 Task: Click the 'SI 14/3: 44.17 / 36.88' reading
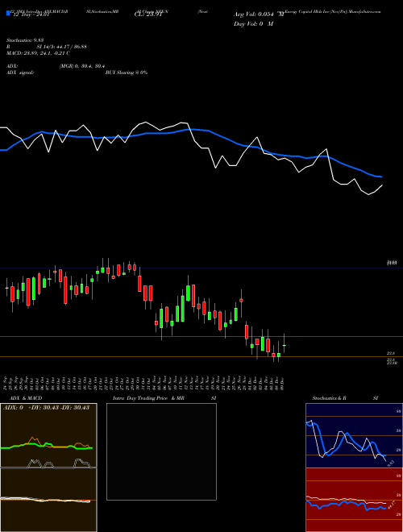pos(62,47)
